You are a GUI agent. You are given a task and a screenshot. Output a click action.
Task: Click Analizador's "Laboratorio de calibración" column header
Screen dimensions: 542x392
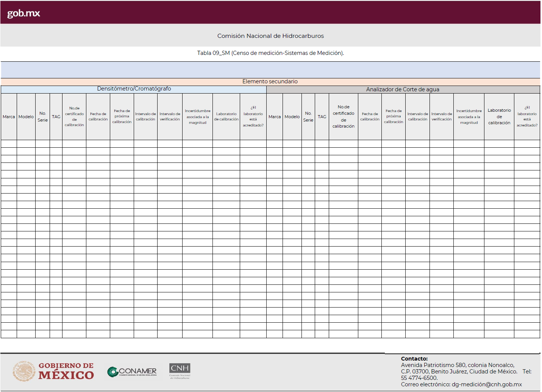point(499,117)
